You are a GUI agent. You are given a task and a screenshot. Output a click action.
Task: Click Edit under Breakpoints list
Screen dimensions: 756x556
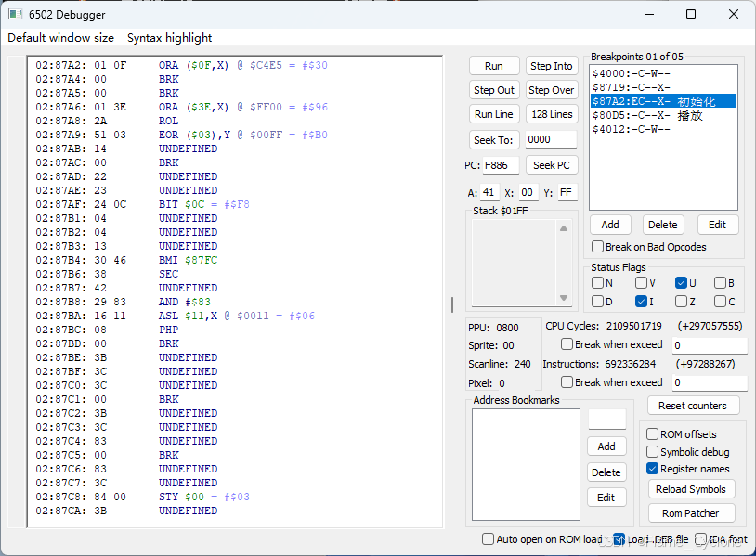pos(717,225)
